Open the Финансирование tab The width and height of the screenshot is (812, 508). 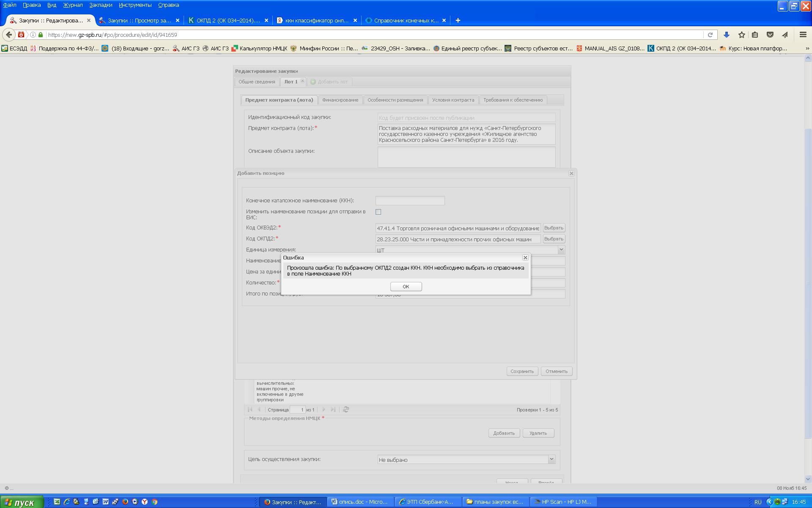coord(340,100)
